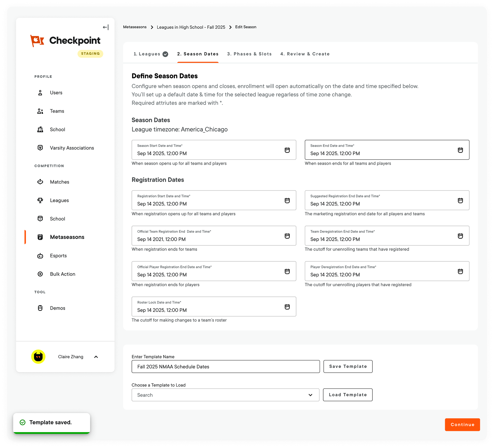Click the Varsity Associations shield icon
This screenshot has width=494, height=448.
click(x=40, y=148)
